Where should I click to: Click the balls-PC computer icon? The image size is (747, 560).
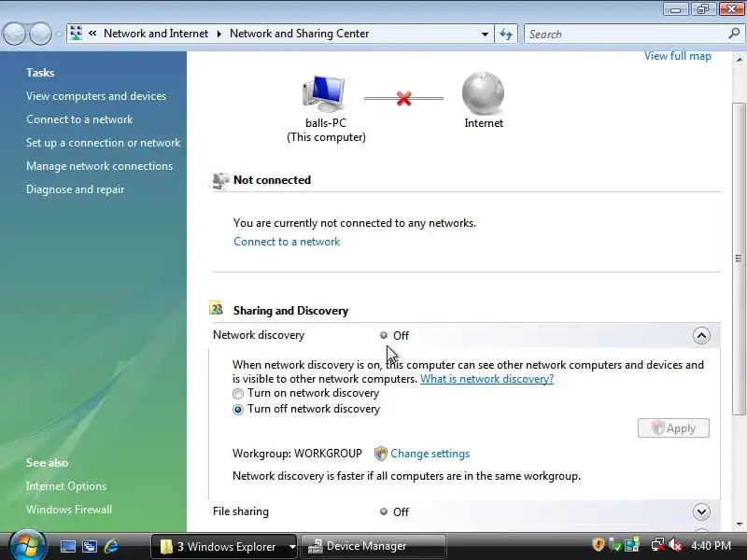tap(324, 93)
